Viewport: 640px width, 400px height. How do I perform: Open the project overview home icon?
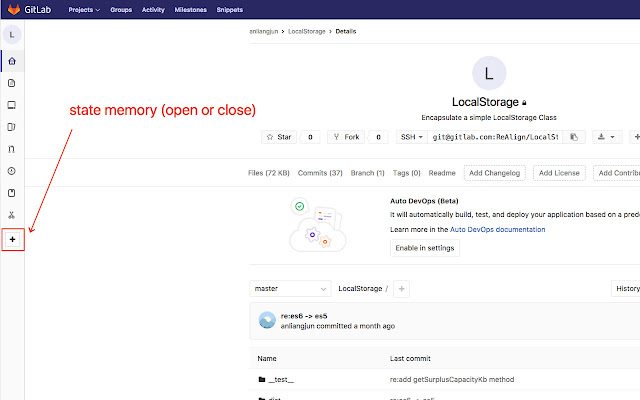(x=12, y=61)
